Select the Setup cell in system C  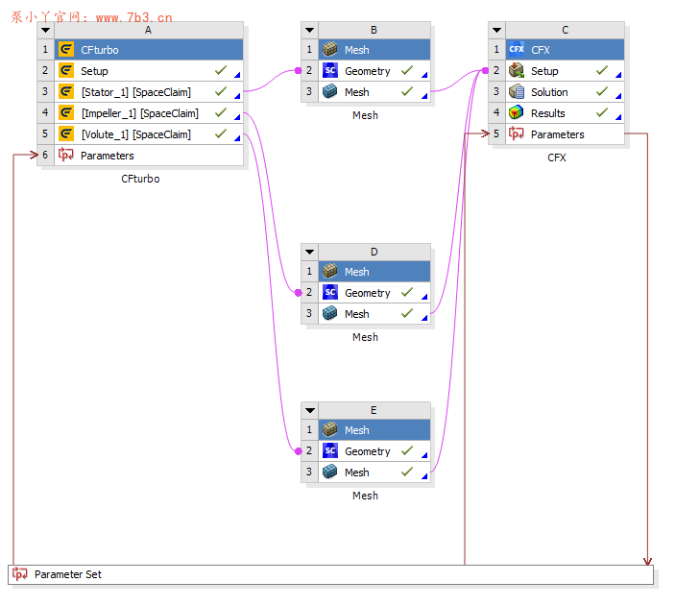click(x=565, y=70)
